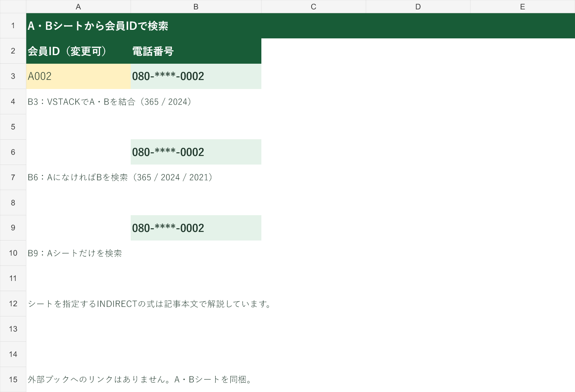Viewport: 575px width, 392px height.
Task: Select row 6 header
Action: point(13,152)
